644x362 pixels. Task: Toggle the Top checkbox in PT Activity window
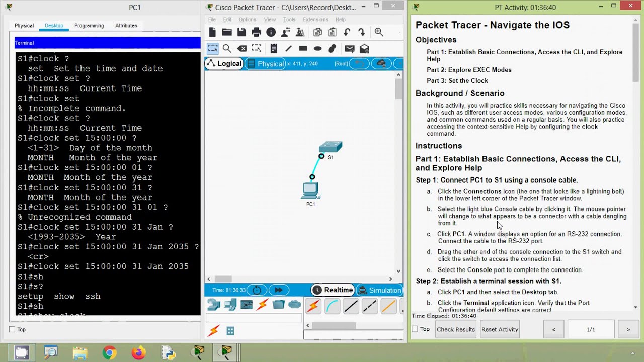tap(415, 329)
